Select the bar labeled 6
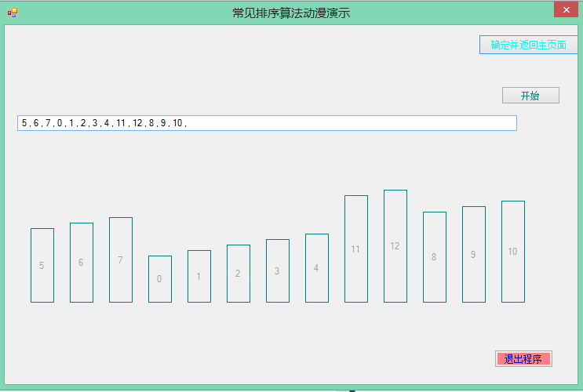The height and width of the screenshot is (392, 583). 82,263
